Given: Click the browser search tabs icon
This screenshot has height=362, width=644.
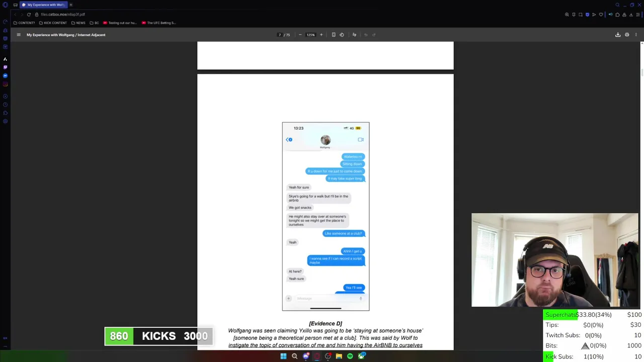Looking at the screenshot, I should pos(617,5).
